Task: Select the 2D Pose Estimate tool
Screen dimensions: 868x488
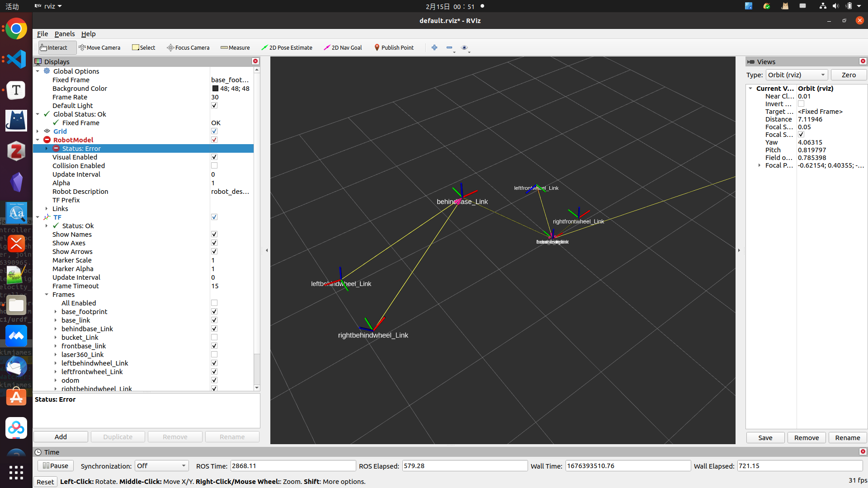Action: coord(287,47)
